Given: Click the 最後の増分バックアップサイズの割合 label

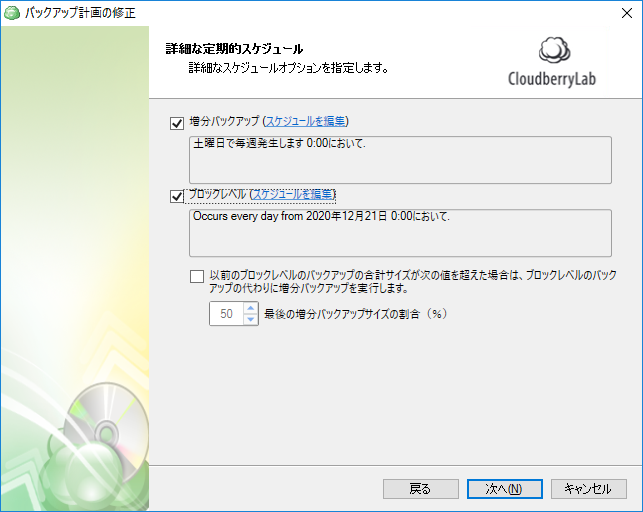Looking at the screenshot, I should pos(355,314).
